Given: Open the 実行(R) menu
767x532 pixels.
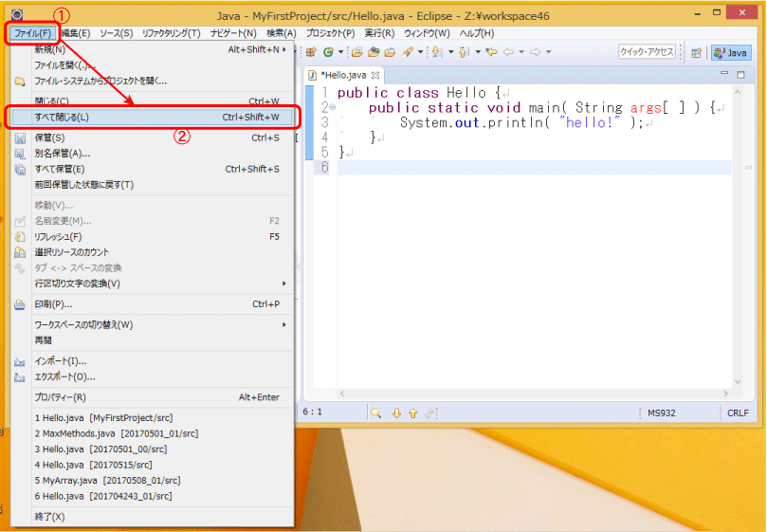Looking at the screenshot, I should click(379, 33).
